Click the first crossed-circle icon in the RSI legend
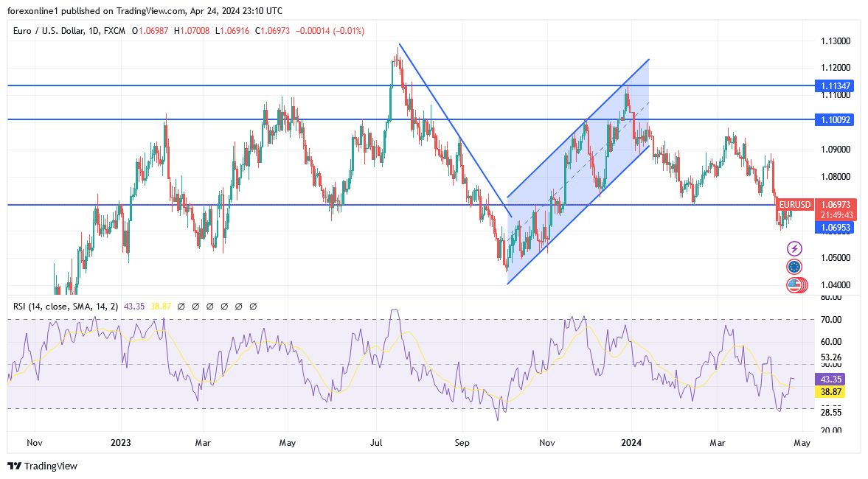Viewport: 868px width, 479px height. (181, 306)
